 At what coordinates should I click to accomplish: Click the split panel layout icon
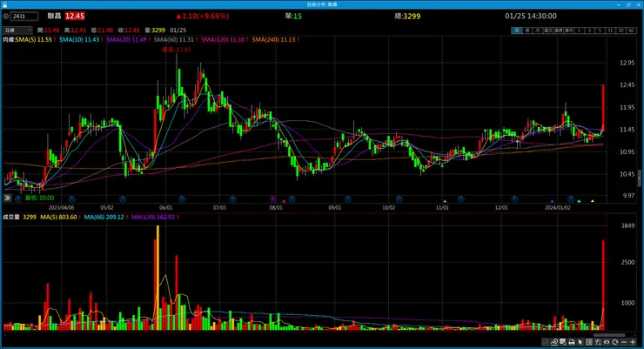589,342
